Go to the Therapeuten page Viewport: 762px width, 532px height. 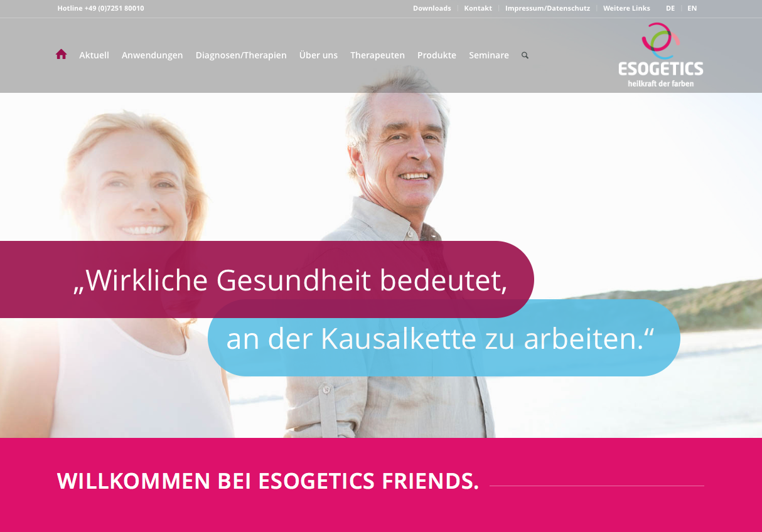point(377,55)
